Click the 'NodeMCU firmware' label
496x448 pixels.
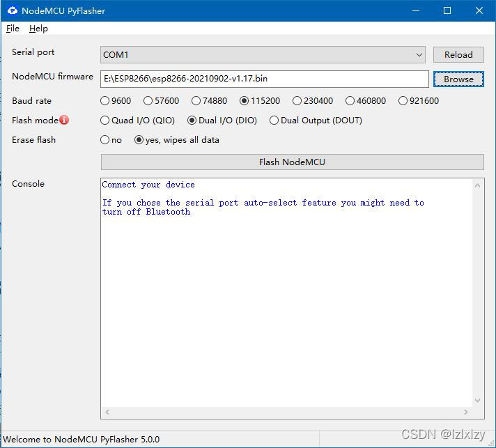(52, 77)
